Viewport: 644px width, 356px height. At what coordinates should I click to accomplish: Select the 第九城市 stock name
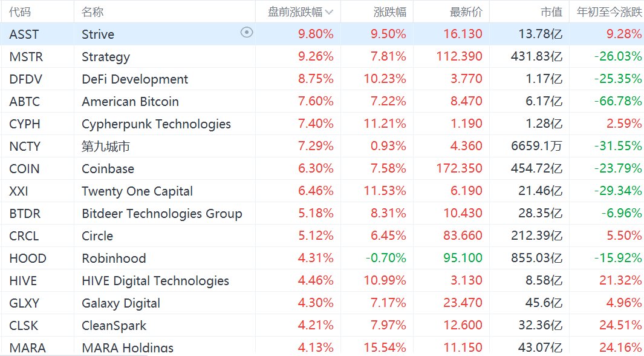pos(106,146)
